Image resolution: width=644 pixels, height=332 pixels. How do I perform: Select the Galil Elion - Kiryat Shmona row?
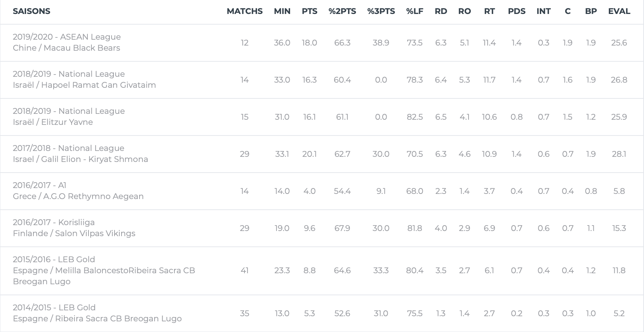pyautogui.click(x=322, y=154)
